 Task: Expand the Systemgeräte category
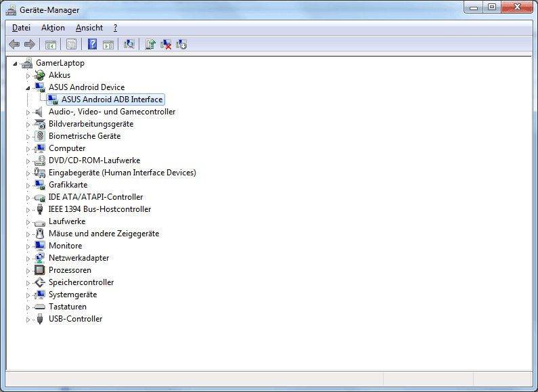28,295
